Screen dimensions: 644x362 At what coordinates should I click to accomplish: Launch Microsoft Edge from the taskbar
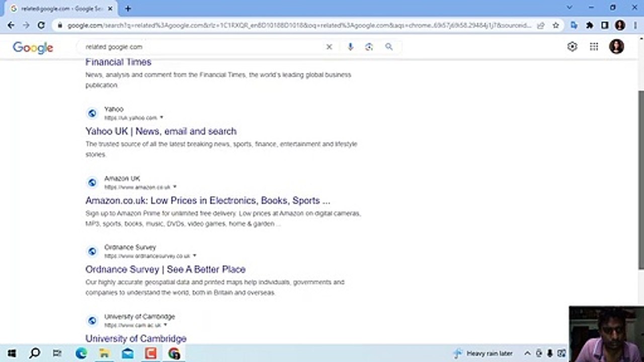click(x=81, y=353)
